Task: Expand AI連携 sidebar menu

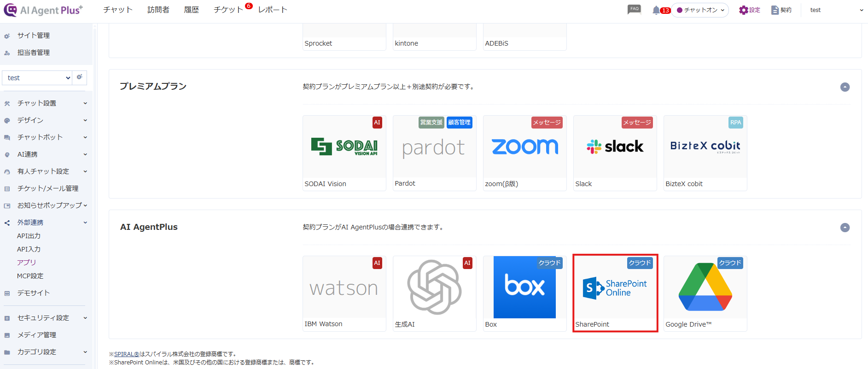Action: coord(45,154)
